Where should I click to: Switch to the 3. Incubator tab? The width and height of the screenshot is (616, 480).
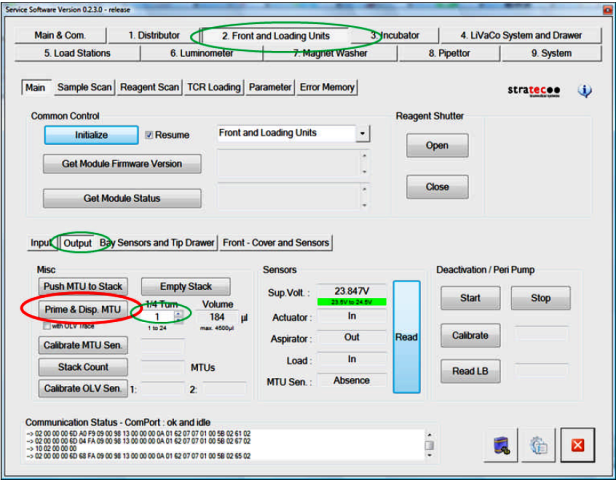[395, 35]
